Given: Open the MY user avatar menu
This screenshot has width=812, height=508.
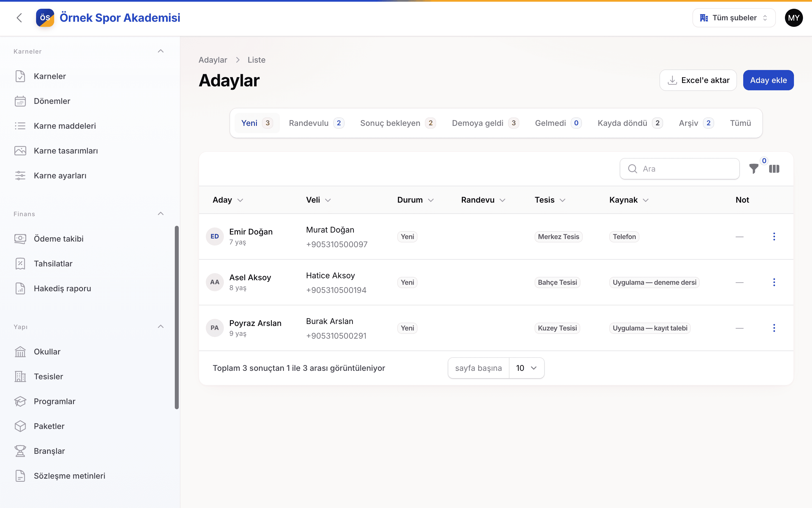Looking at the screenshot, I should click(x=794, y=18).
